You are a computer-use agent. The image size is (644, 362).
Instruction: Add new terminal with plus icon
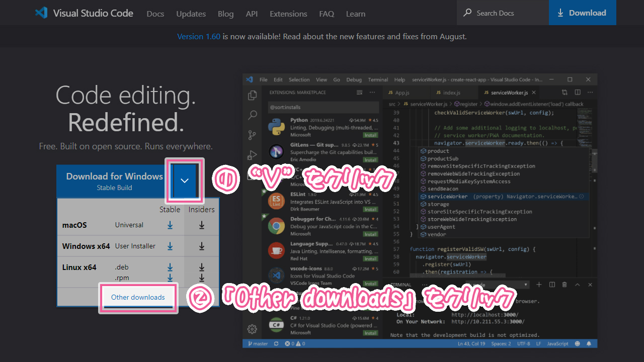(539, 285)
